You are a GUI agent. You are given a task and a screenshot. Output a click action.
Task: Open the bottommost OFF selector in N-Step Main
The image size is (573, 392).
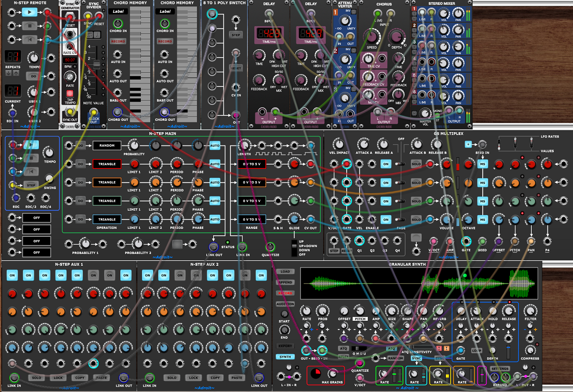tap(36, 252)
